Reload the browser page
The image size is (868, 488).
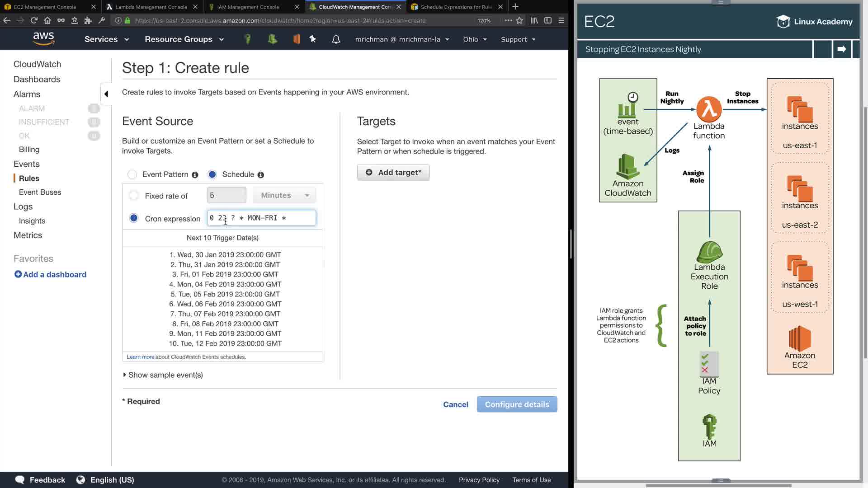[x=34, y=20]
